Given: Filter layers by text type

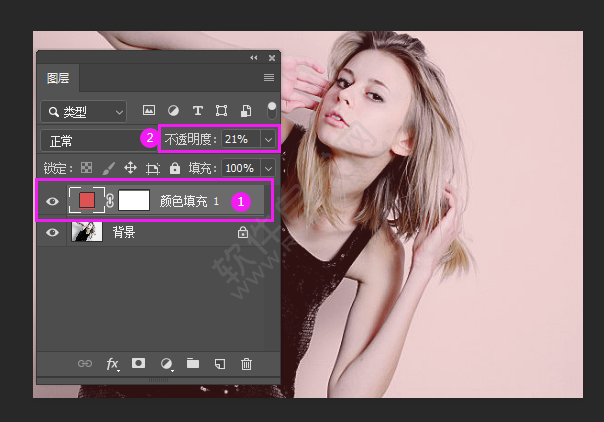Looking at the screenshot, I should click(x=197, y=111).
